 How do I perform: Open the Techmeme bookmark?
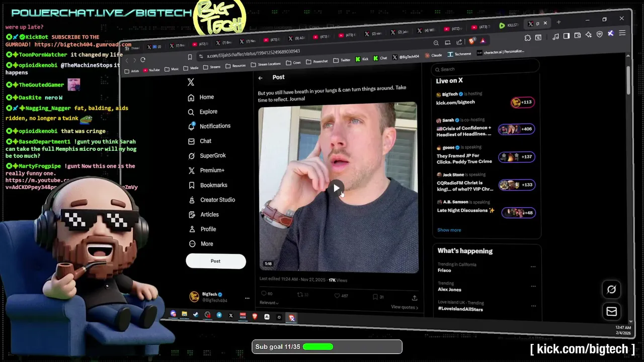click(x=459, y=54)
